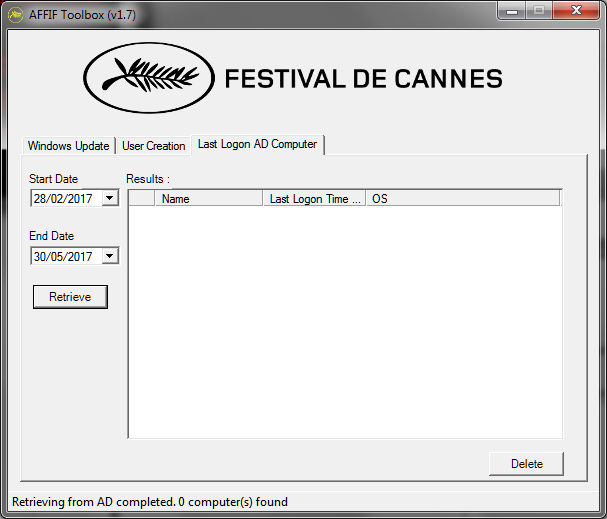Click the Festival de Cannes palm logo

(149, 78)
